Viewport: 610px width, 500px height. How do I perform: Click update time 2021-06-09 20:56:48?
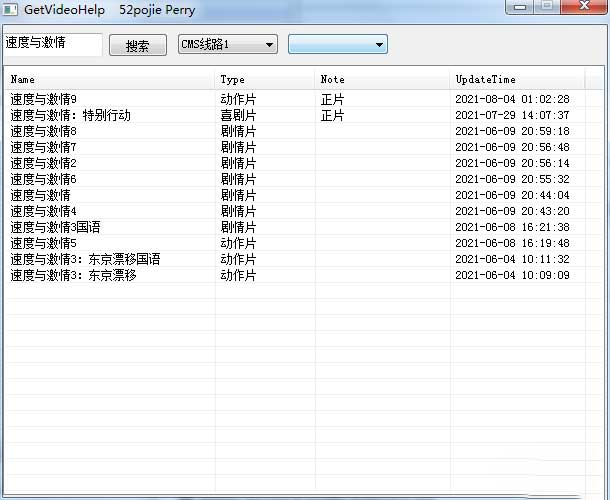coord(512,147)
